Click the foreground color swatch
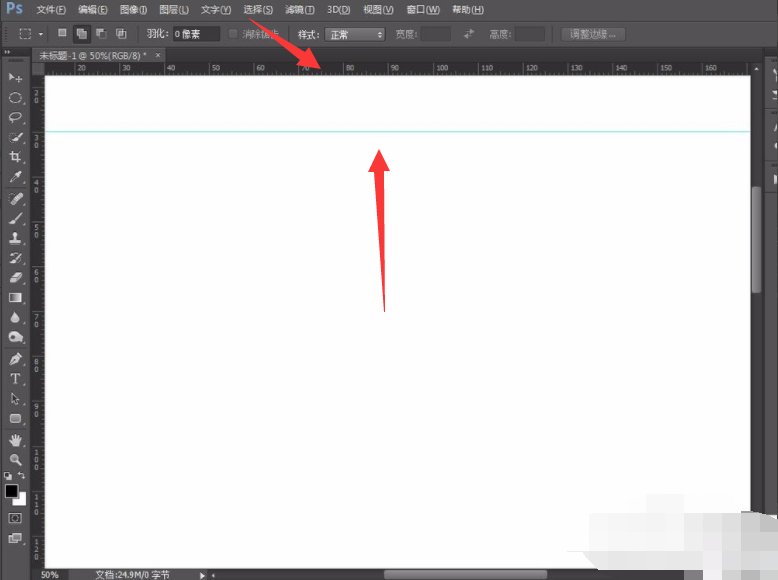 (12, 492)
